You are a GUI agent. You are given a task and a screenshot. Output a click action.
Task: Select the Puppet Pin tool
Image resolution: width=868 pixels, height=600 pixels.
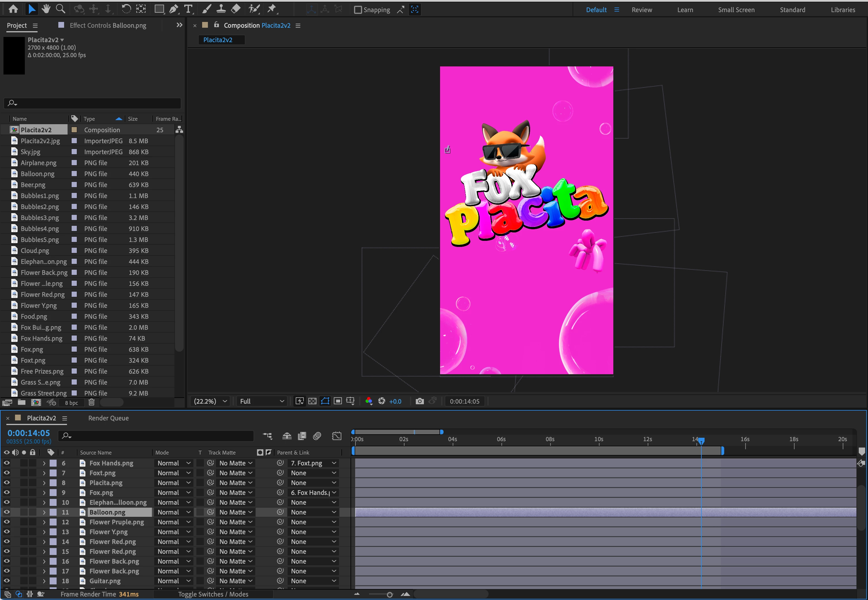pyautogui.click(x=271, y=9)
